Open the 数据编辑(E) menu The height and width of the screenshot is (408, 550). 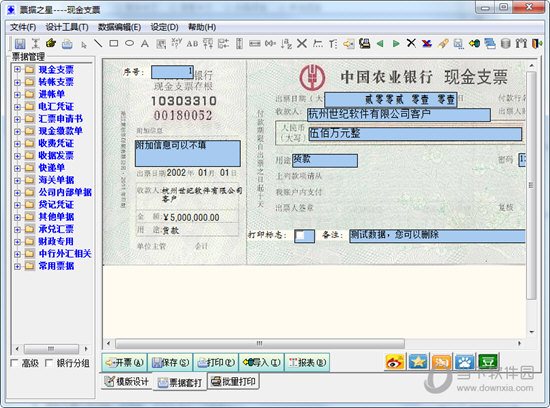[x=119, y=27]
